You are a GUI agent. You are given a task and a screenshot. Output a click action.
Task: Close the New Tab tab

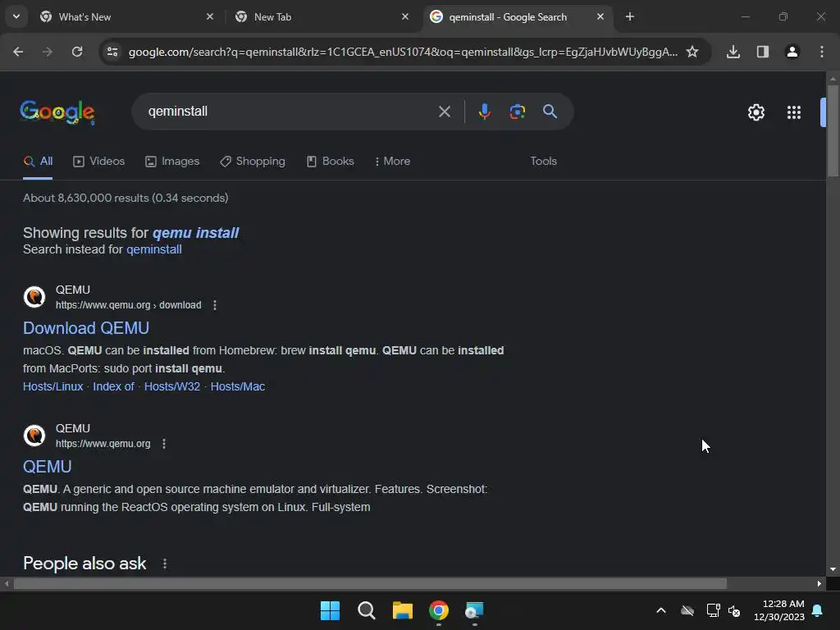pos(405,16)
